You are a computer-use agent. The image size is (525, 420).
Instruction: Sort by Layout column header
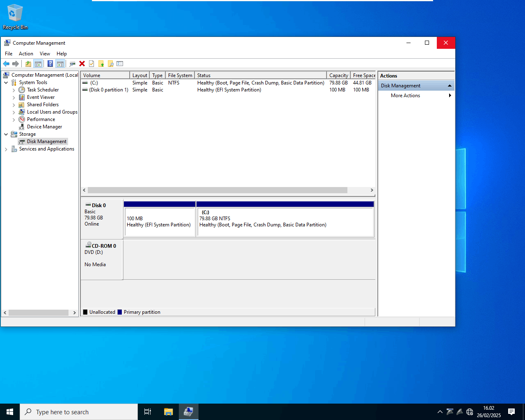[140, 75]
